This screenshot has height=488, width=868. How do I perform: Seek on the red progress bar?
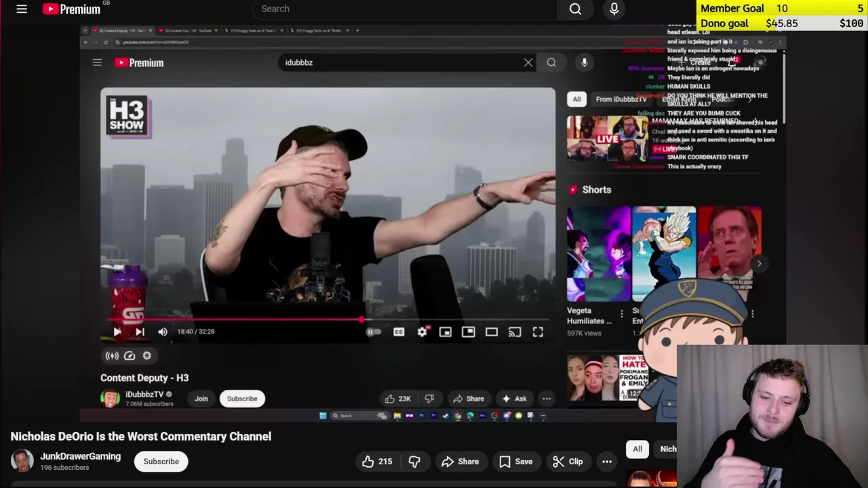(x=328, y=319)
